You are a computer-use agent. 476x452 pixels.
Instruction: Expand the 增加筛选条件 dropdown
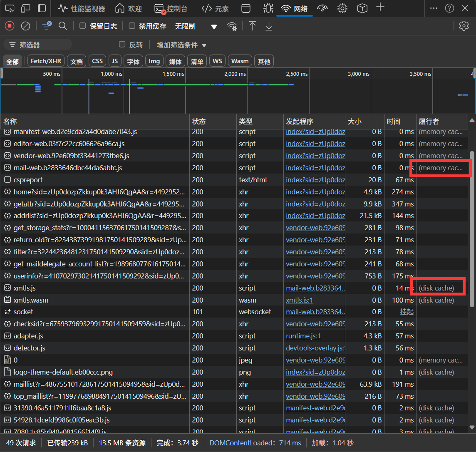pos(181,45)
